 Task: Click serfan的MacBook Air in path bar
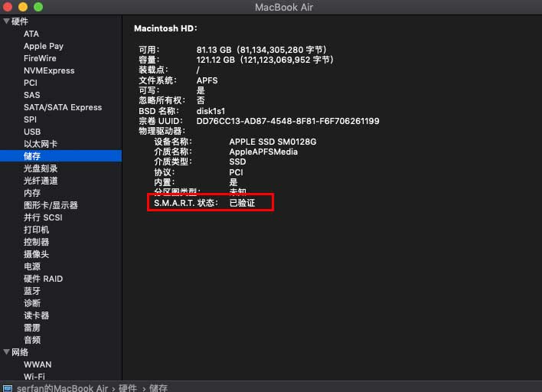coord(62,388)
